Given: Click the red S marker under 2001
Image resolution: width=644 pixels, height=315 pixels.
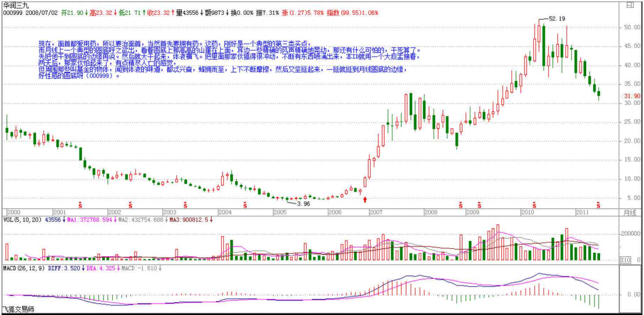Looking at the screenshot, I should (x=79, y=204).
